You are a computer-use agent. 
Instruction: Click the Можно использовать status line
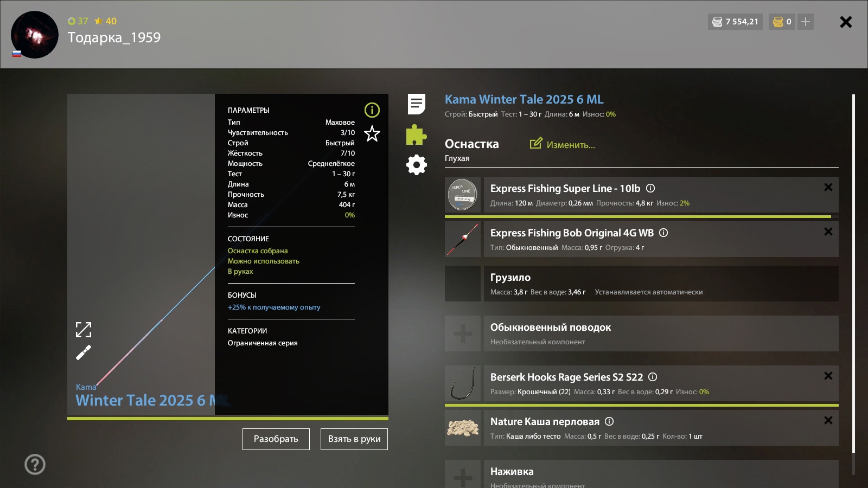pyautogui.click(x=264, y=261)
